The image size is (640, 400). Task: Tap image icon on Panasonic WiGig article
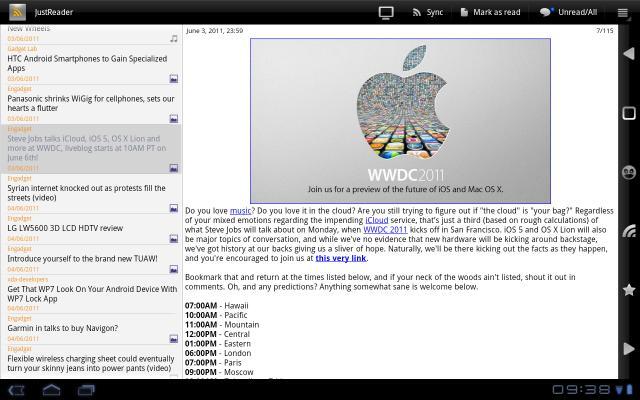(174, 118)
